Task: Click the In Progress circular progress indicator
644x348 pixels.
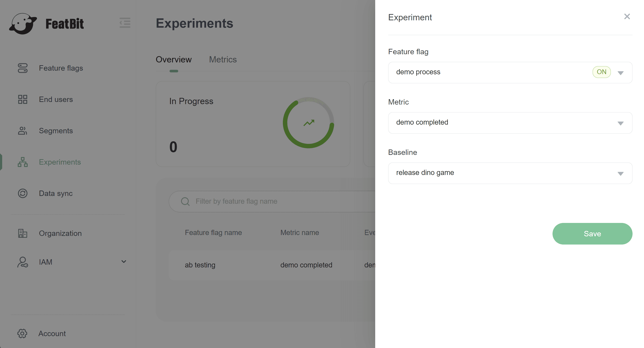Action: coord(308,122)
